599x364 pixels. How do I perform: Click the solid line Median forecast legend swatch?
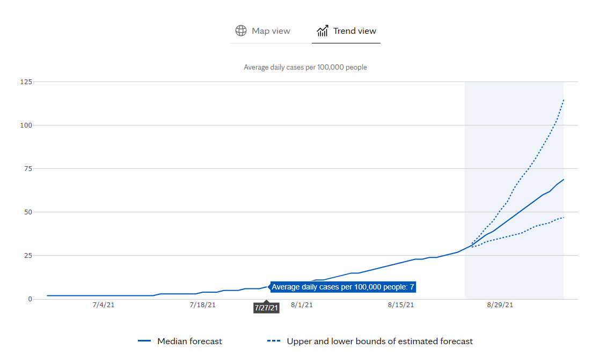[145, 341]
